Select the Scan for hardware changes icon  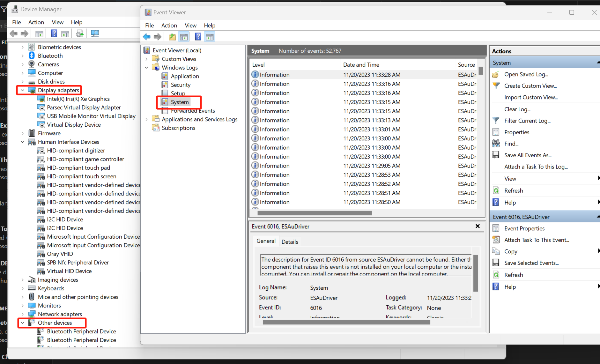pos(95,33)
